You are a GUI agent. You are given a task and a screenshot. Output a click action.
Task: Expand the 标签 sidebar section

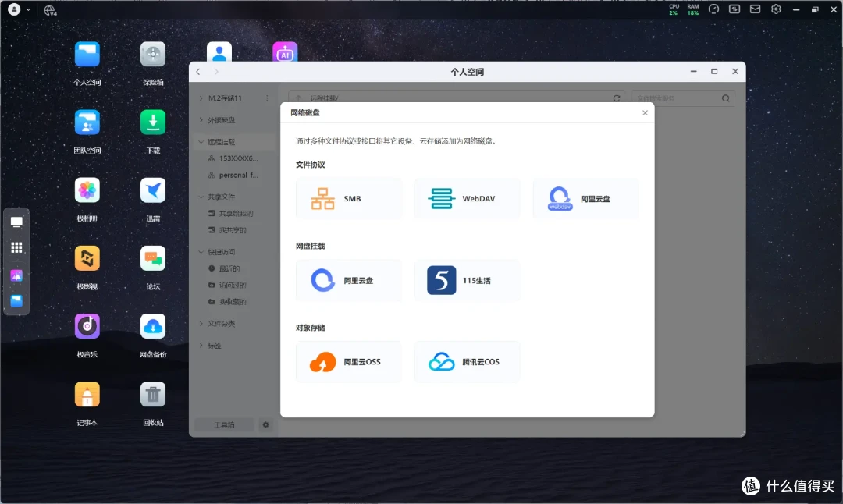[201, 346]
